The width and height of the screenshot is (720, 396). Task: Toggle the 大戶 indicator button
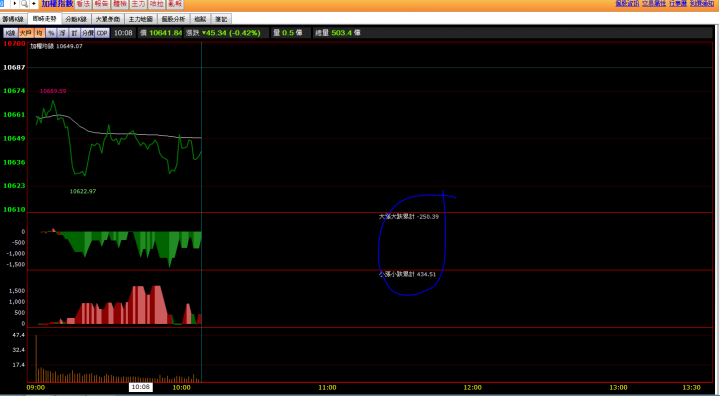(x=26, y=33)
